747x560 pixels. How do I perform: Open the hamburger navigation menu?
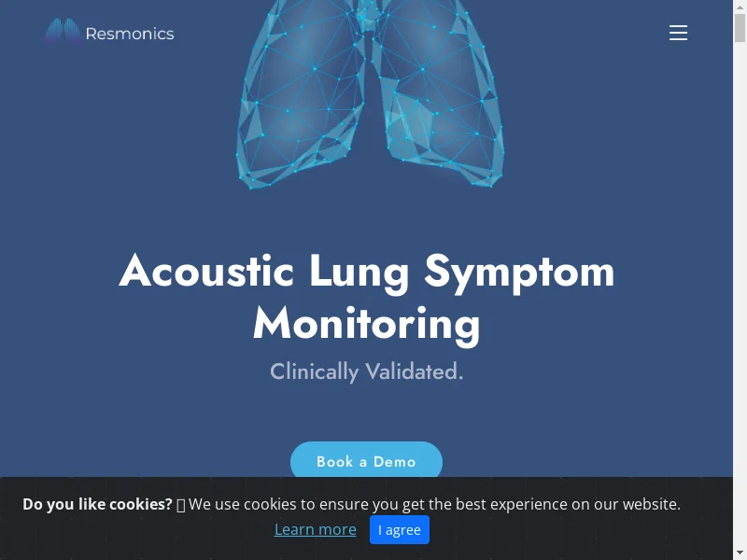click(678, 33)
